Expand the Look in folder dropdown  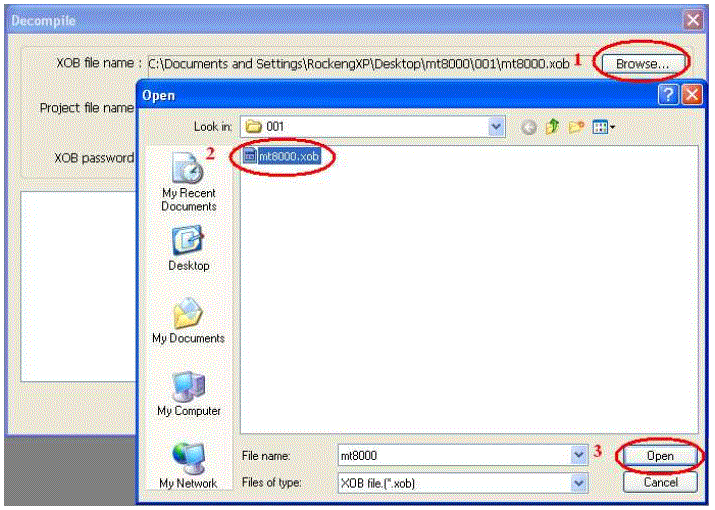click(x=496, y=127)
